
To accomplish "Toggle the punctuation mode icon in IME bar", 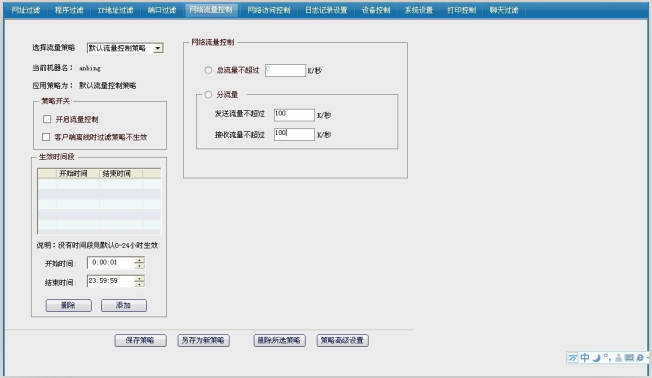I will click(607, 357).
